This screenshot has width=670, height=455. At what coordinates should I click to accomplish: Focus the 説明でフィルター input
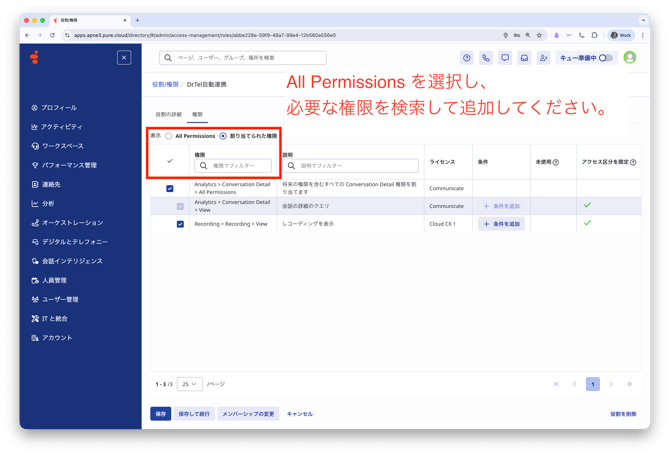350,166
